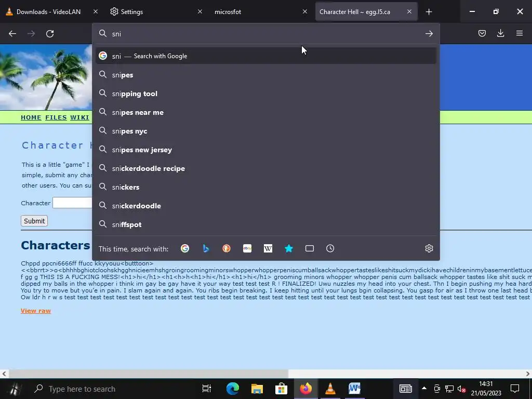Choose 'sni — Search with Google' suggestion
532x399 pixels.
pos(266,56)
